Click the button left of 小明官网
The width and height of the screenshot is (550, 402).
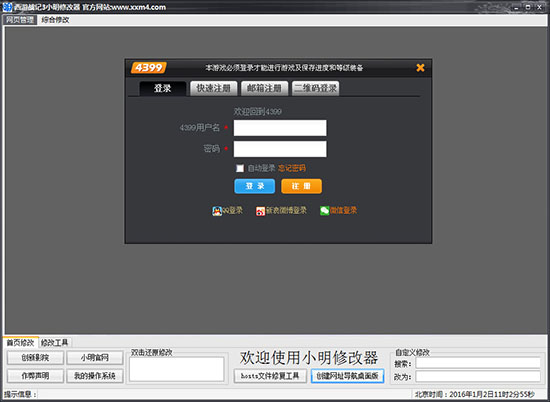(x=35, y=357)
